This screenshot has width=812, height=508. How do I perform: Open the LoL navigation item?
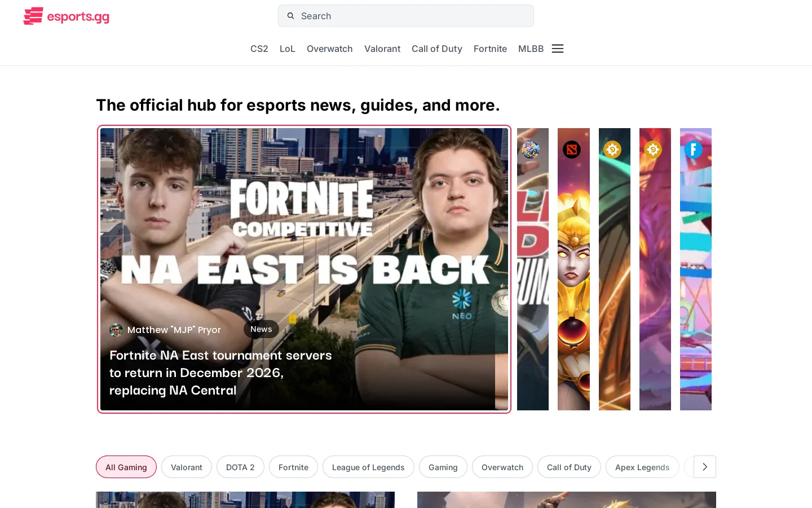[x=288, y=49]
